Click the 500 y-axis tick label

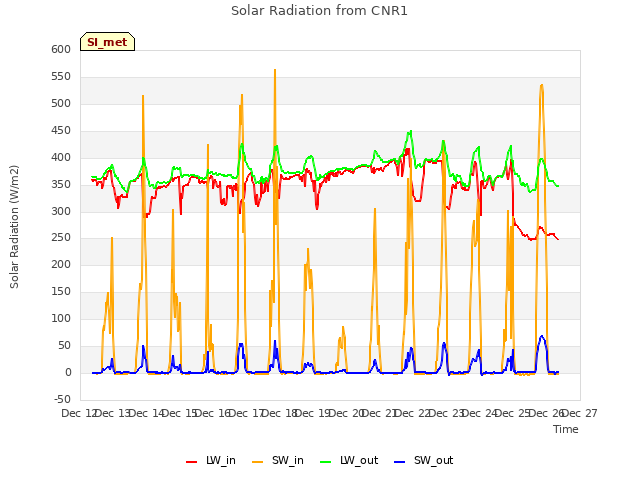tap(61, 103)
